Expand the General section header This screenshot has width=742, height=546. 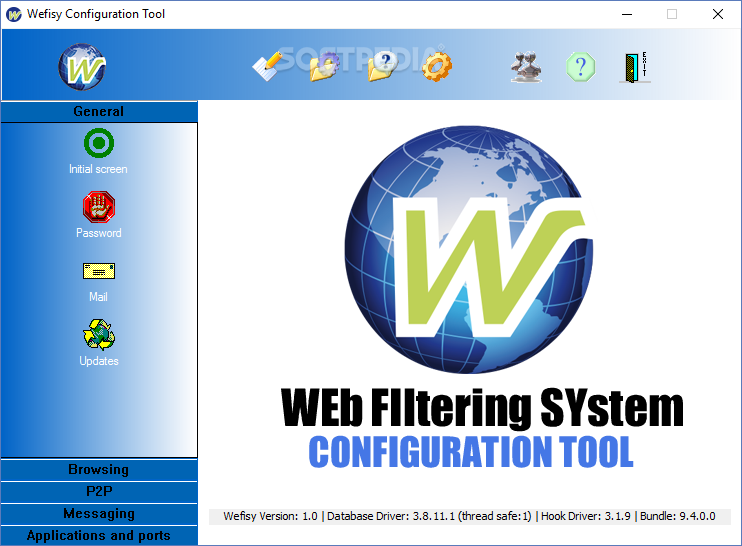(99, 112)
